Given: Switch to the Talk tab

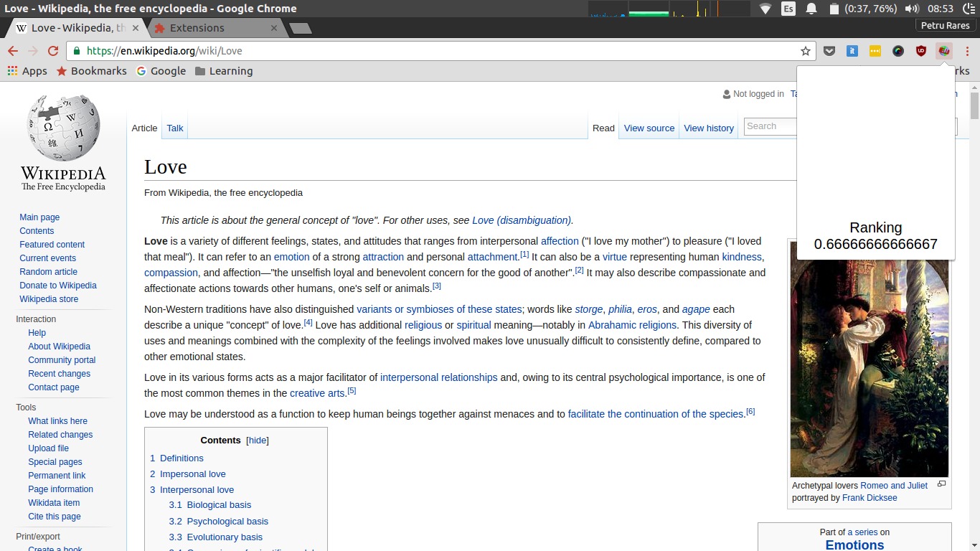Looking at the screenshot, I should 175,128.
